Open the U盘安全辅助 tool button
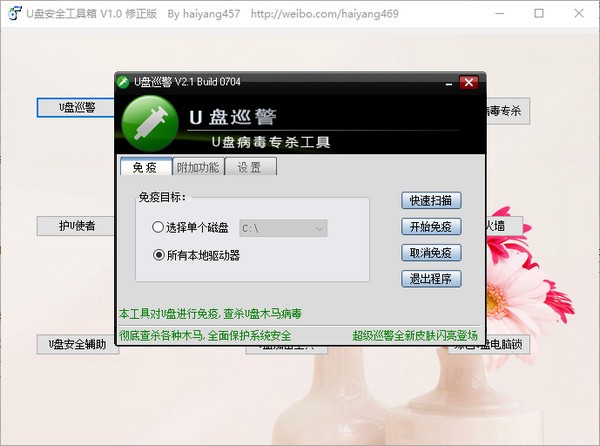This screenshot has width=600, height=446. tap(77, 345)
